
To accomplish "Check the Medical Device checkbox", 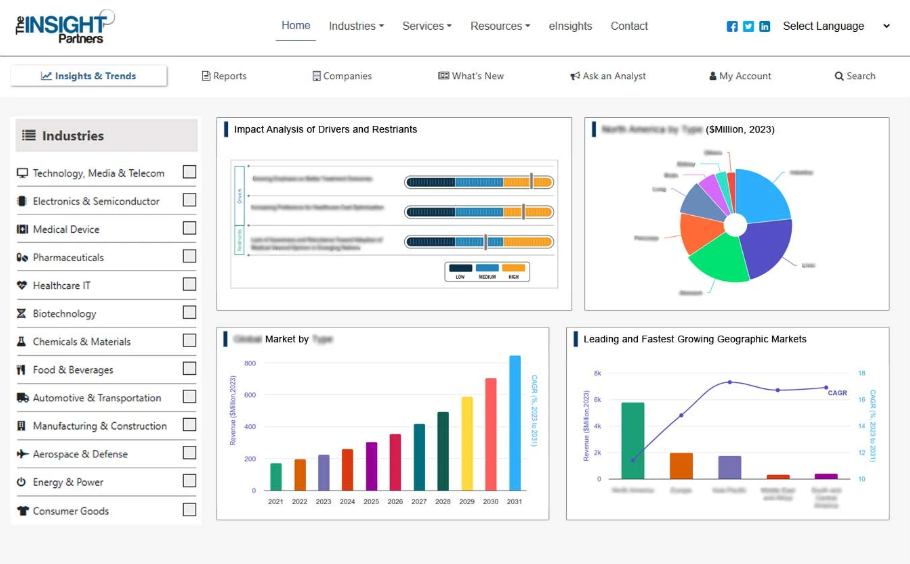I will pyautogui.click(x=189, y=229).
